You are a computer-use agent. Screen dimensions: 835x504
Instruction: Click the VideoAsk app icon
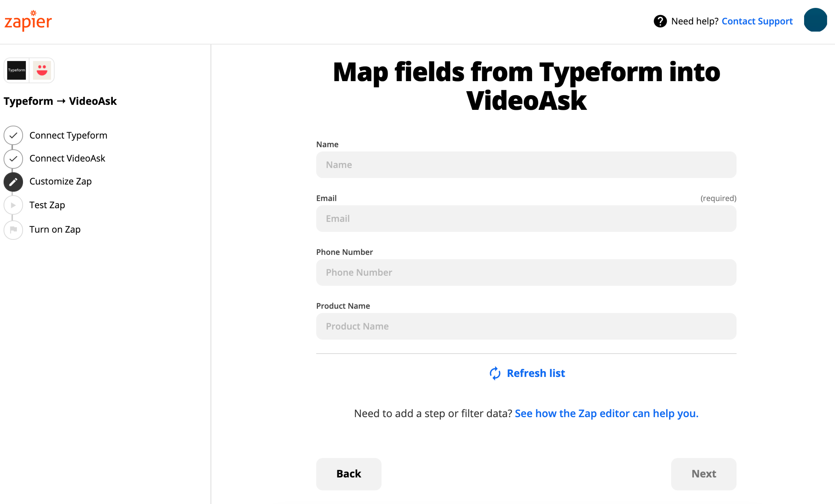[x=42, y=70]
